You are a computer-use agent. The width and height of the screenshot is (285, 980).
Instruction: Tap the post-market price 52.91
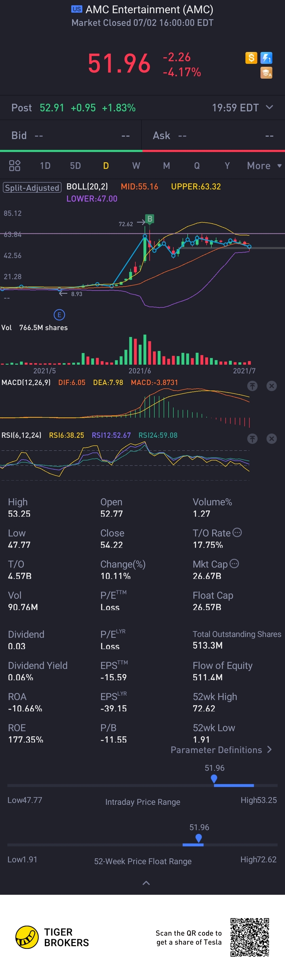coord(52,108)
